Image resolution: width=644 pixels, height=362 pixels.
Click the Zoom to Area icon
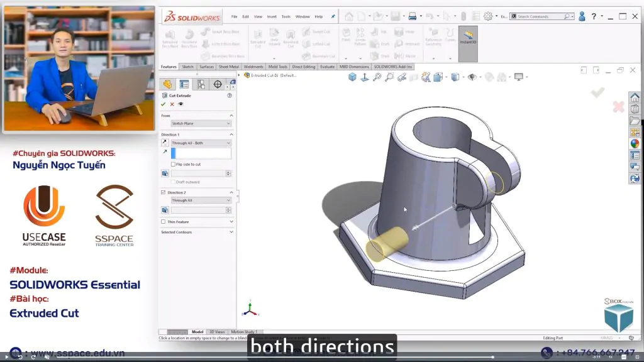coord(389,77)
